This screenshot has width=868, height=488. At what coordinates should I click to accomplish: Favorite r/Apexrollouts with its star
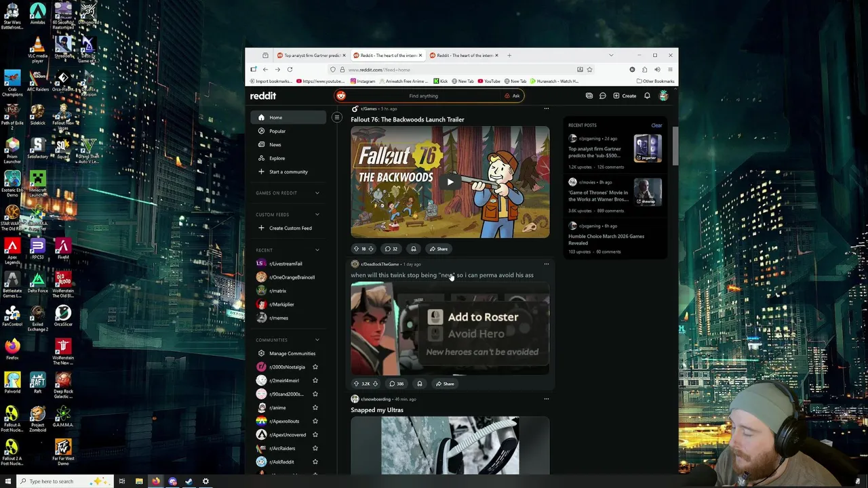pyautogui.click(x=315, y=421)
